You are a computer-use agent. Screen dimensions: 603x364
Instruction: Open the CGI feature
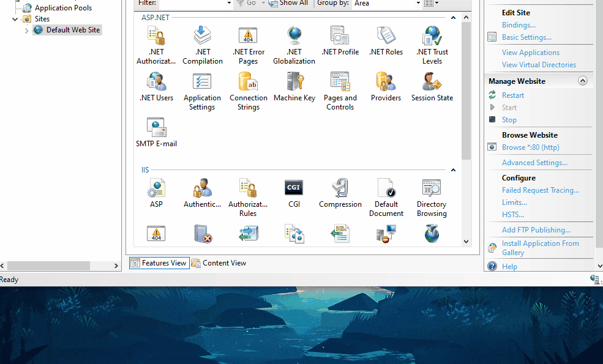(x=294, y=193)
